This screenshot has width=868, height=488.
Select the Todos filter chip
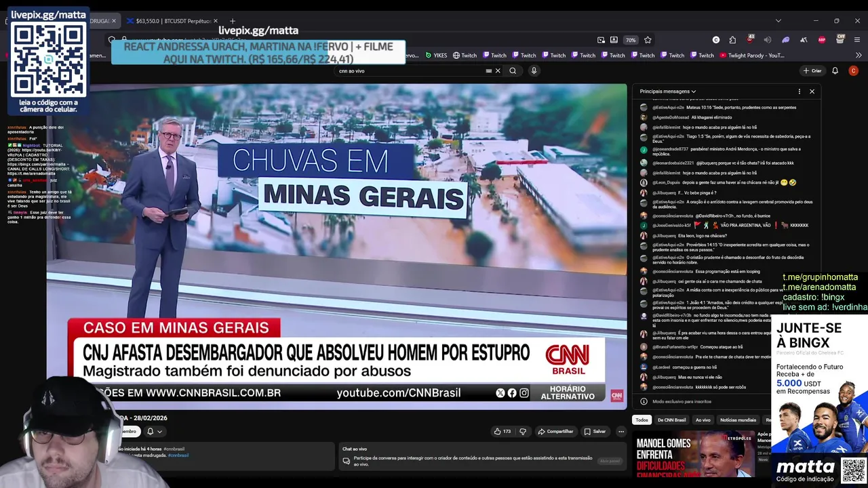coord(642,420)
